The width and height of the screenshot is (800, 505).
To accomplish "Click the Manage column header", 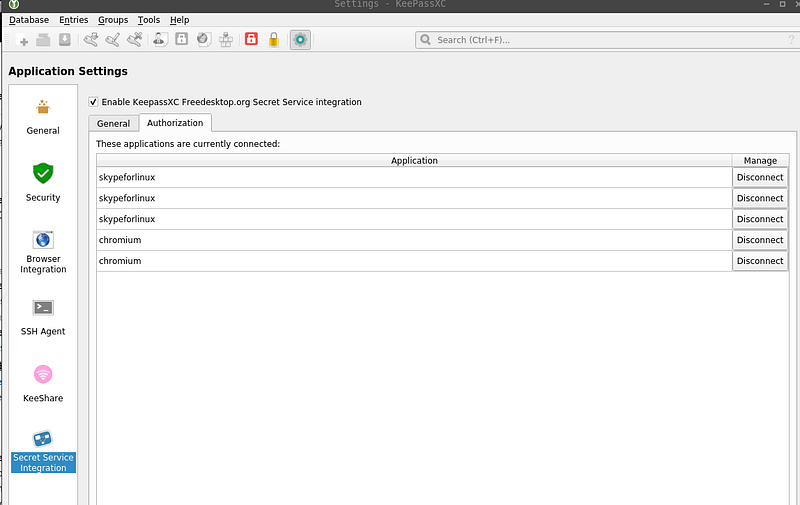I will pos(760,160).
